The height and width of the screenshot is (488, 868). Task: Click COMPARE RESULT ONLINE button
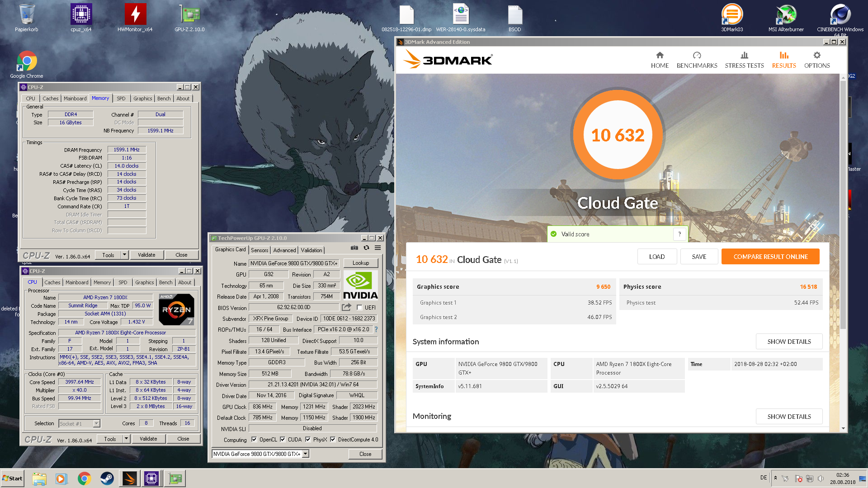[x=770, y=257]
